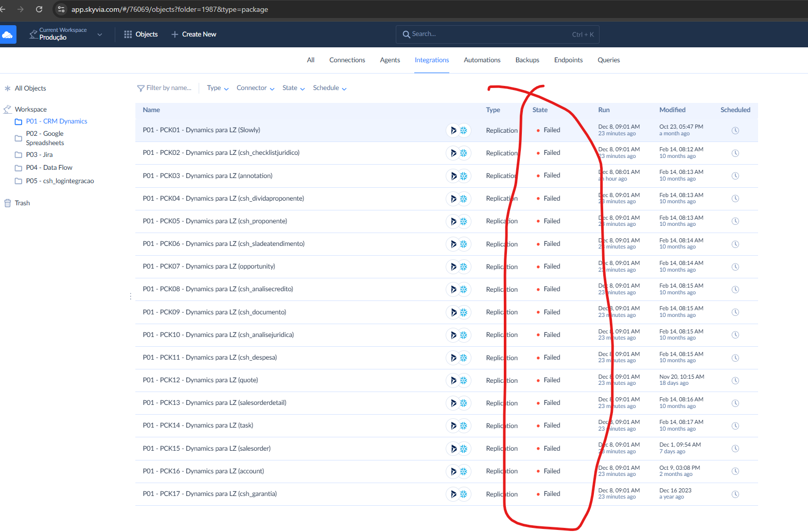Screen dimensions: 808x532
Task: Click the Dynamics connector icon in PCK09 row
Action: 453,312
